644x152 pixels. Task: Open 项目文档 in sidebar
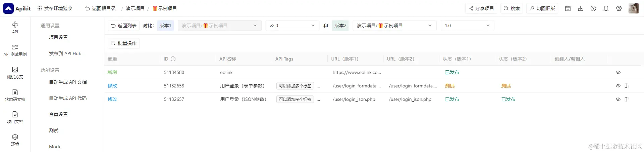tap(15, 117)
